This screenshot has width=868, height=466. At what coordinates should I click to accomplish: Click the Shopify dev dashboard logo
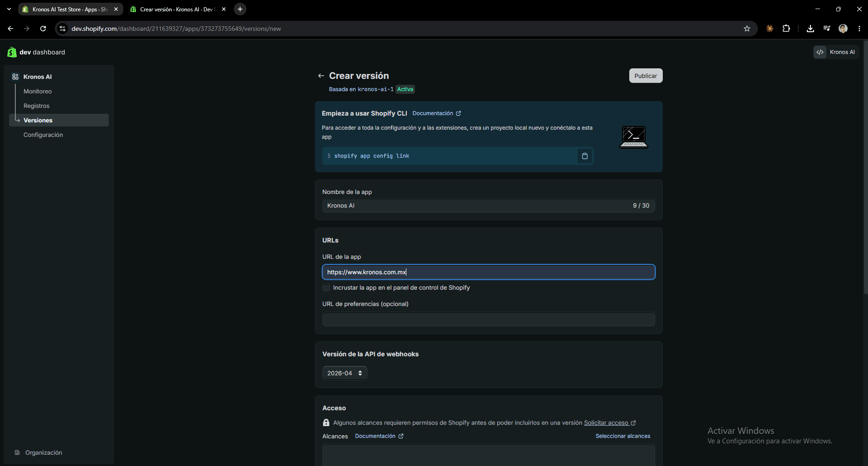point(12,52)
